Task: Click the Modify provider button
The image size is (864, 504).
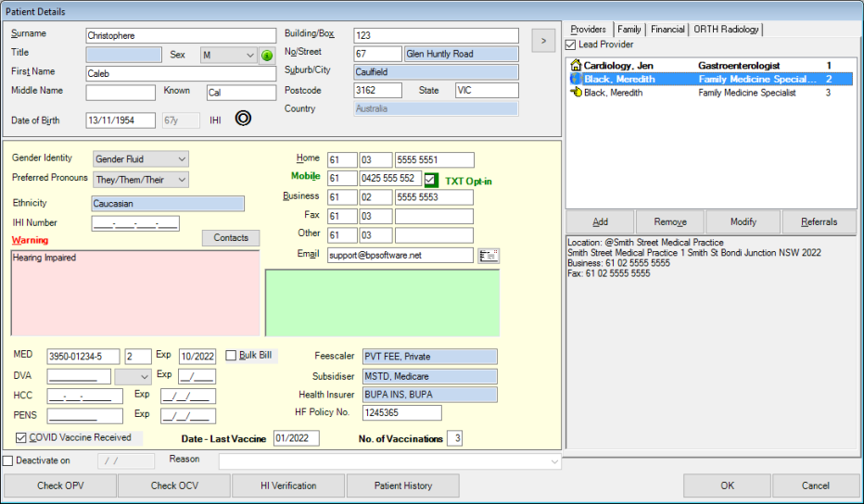Action: (743, 222)
